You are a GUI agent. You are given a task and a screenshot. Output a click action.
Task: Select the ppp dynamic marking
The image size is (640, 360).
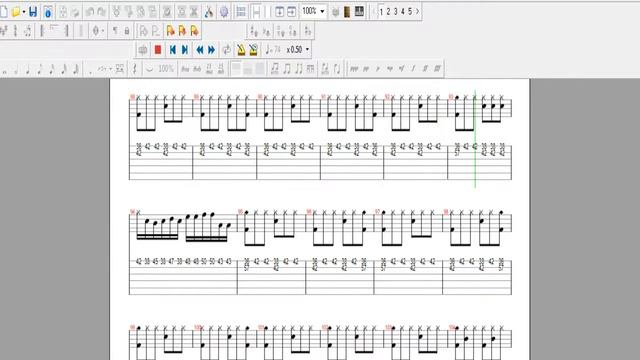pyautogui.click(x=354, y=69)
